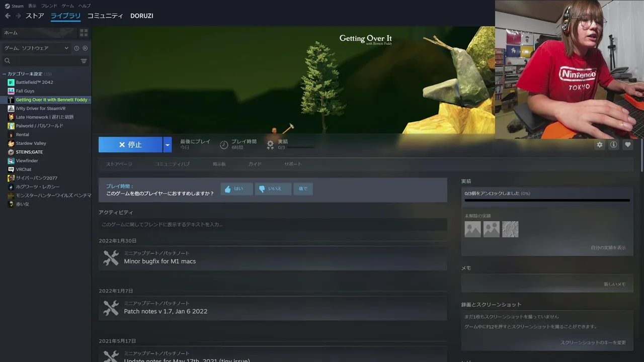The height and width of the screenshot is (362, 644).
Task: Open スクリーンショットのキーを変更 link
Action: pyautogui.click(x=593, y=342)
